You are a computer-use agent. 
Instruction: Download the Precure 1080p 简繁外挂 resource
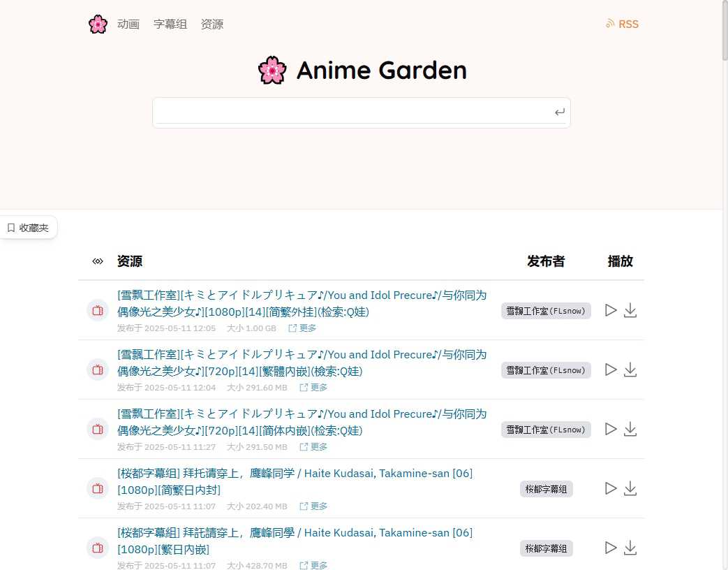click(x=630, y=310)
